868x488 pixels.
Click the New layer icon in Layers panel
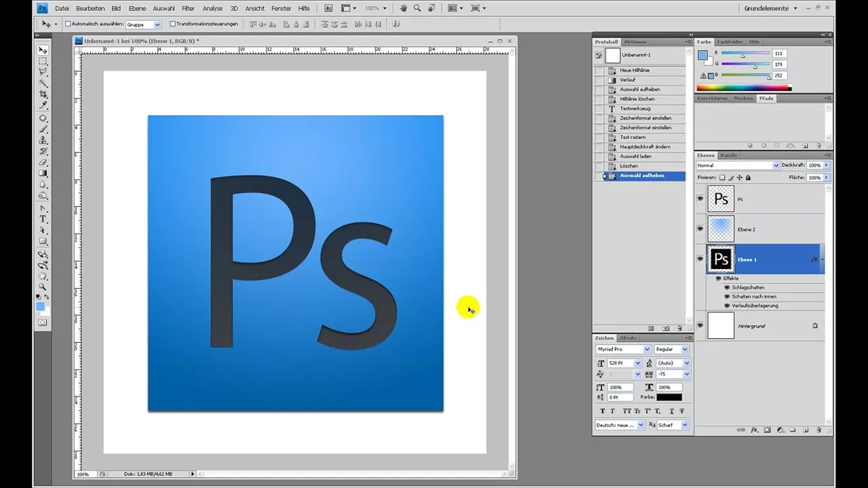pos(805,430)
